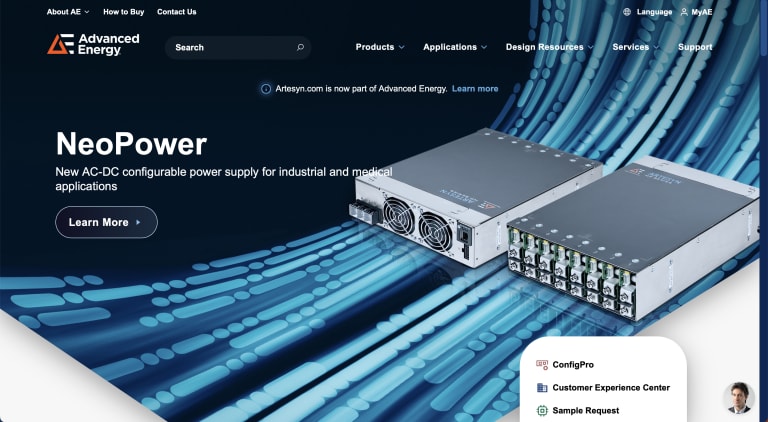Screen dimensions: 768x422
Task: Click the NeoPower heading text
Action: 131,144
